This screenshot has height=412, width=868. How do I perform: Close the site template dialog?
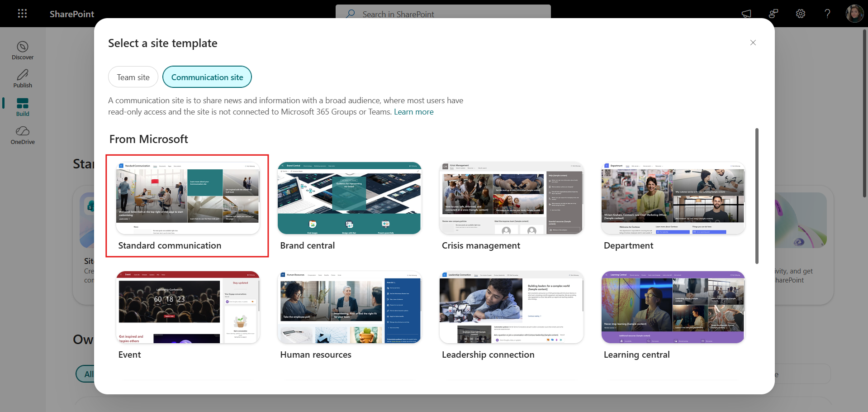[753, 43]
